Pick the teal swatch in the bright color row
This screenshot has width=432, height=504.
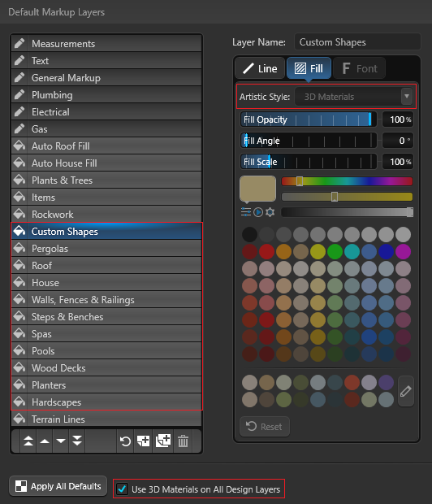[352, 251]
